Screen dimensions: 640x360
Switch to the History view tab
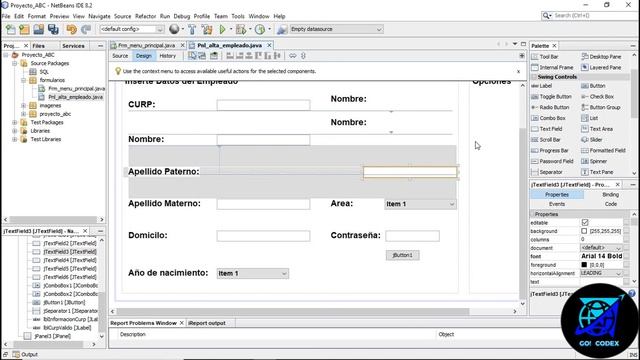tap(167, 56)
